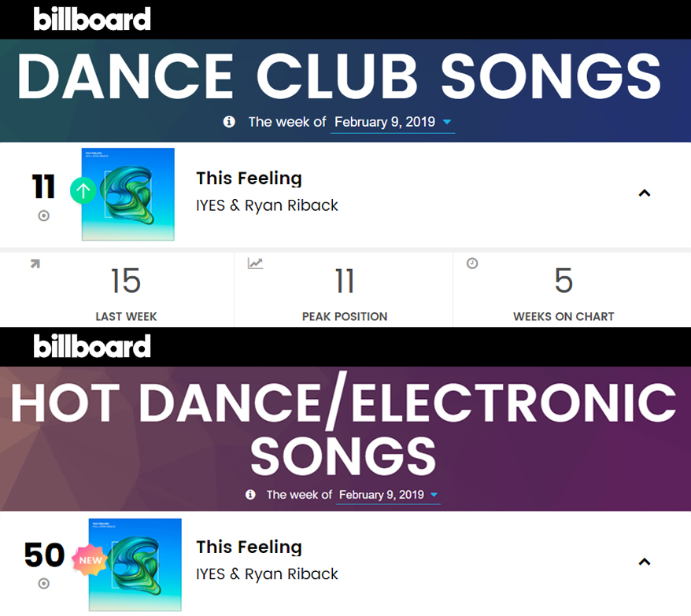Click the Billboard logo at the top
691x616 pixels.
92,19
